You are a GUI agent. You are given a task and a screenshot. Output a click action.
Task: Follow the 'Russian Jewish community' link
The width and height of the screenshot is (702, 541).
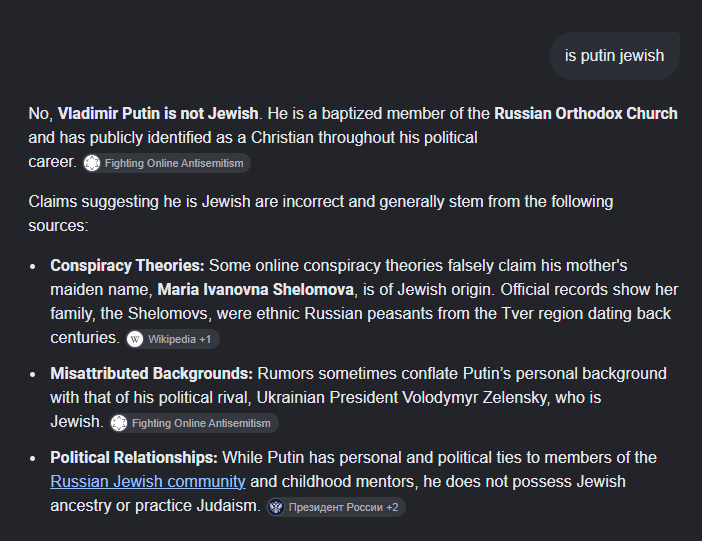(148, 481)
